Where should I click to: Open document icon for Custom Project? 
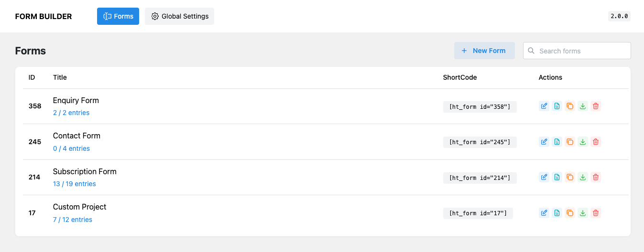click(557, 213)
